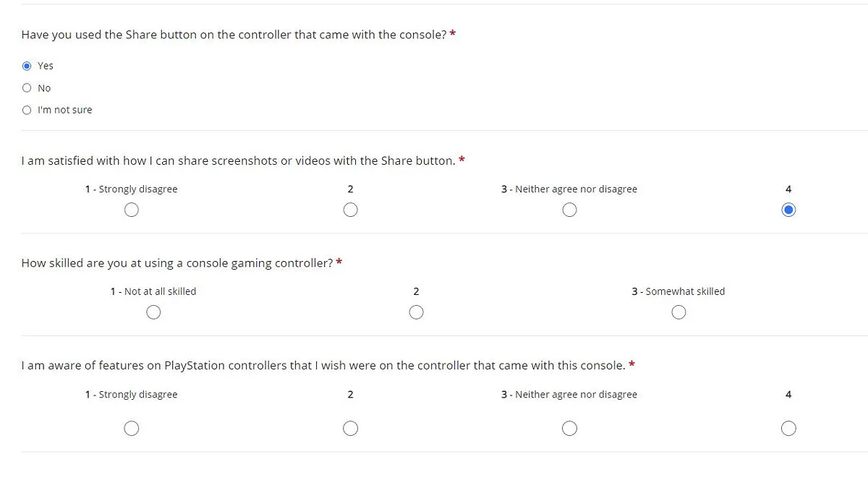Choose skill level 2 circle for controller skill
The height and width of the screenshot is (488, 868).
click(x=416, y=312)
